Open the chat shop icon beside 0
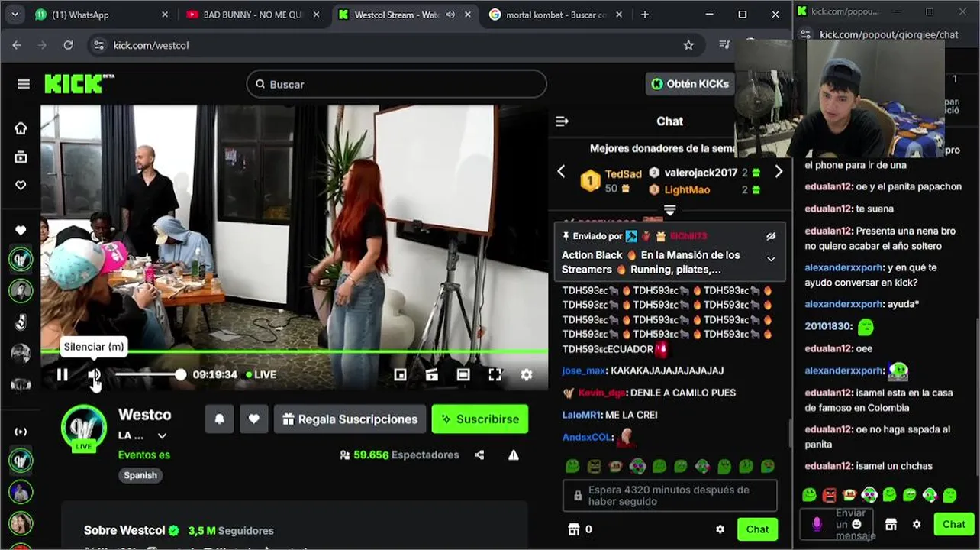980x550 pixels. pos(574,529)
